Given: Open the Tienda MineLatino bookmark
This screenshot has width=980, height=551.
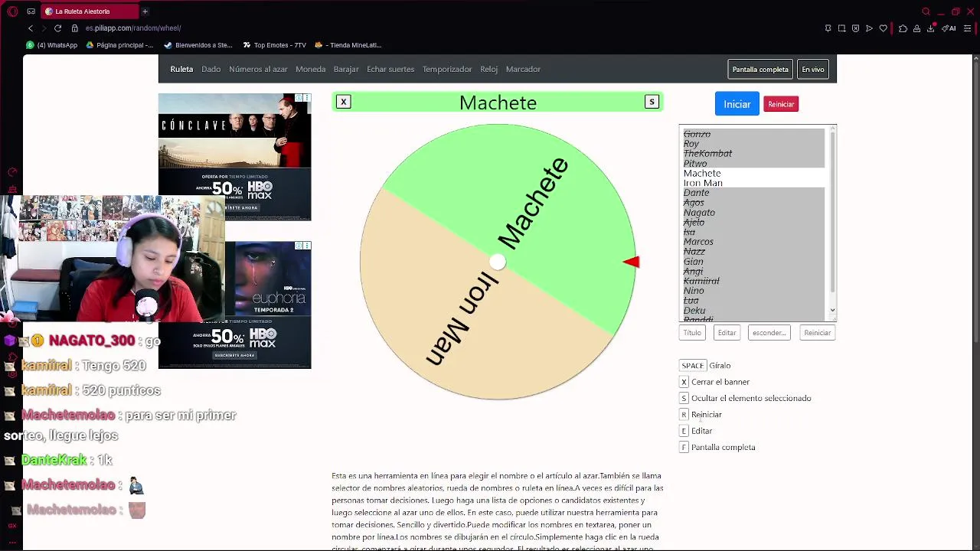Looking at the screenshot, I should pyautogui.click(x=348, y=45).
